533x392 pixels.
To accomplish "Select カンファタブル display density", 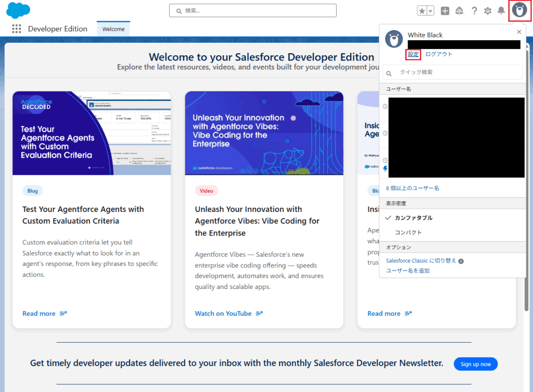I will pos(413,218).
